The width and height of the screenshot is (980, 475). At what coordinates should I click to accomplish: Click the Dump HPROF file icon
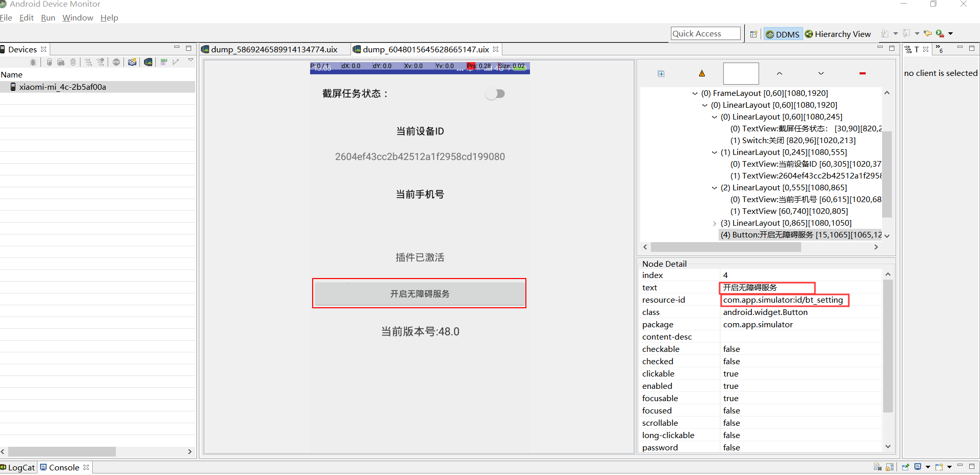(x=61, y=62)
